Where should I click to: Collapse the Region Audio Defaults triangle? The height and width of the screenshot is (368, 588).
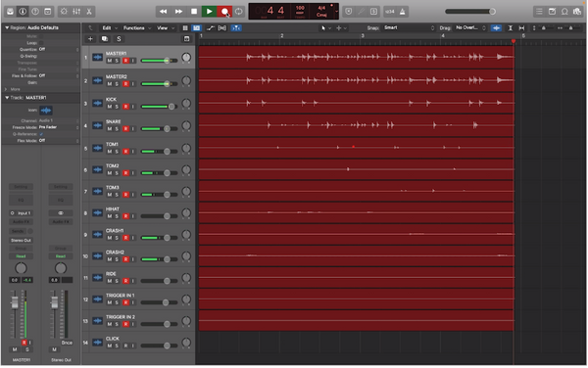pyautogui.click(x=7, y=27)
